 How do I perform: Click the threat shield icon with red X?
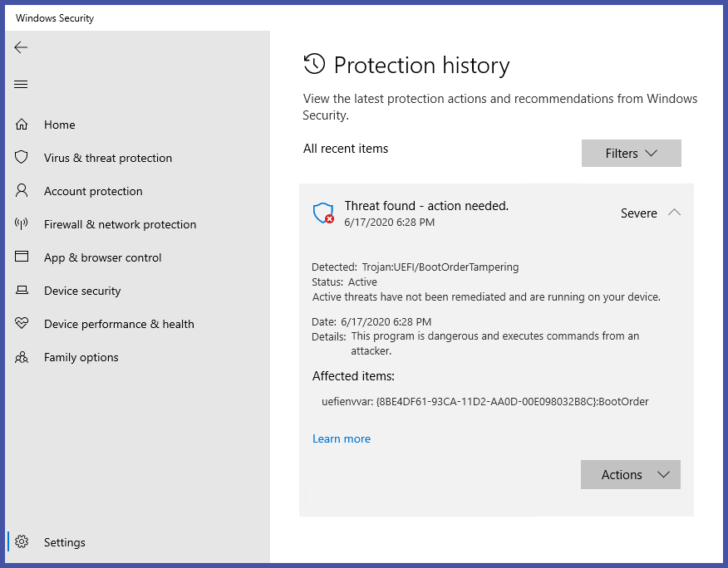(x=323, y=213)
